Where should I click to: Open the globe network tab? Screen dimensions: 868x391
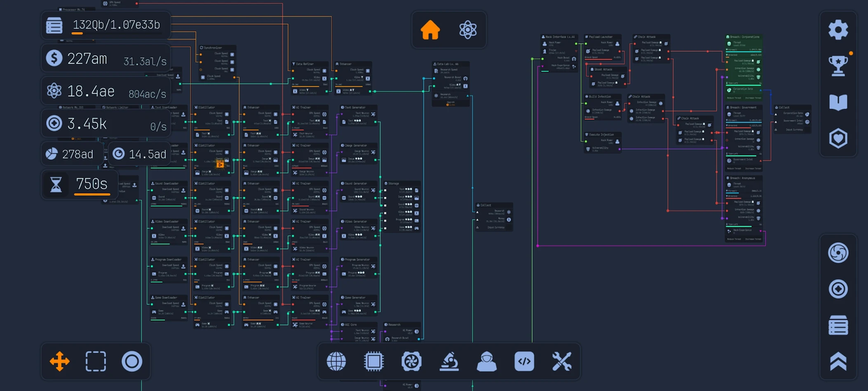[x=336, y=360]
